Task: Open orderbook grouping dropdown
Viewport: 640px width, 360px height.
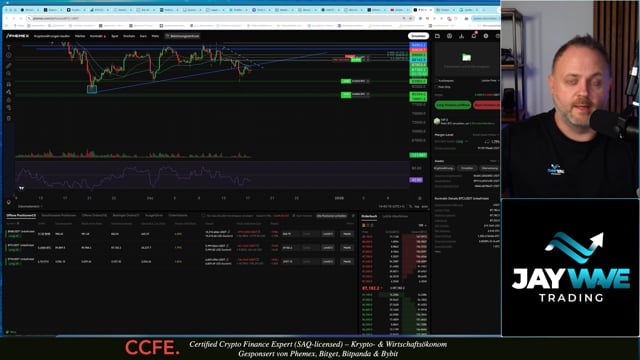Action: pyautogui.click(x=422, y=225)
